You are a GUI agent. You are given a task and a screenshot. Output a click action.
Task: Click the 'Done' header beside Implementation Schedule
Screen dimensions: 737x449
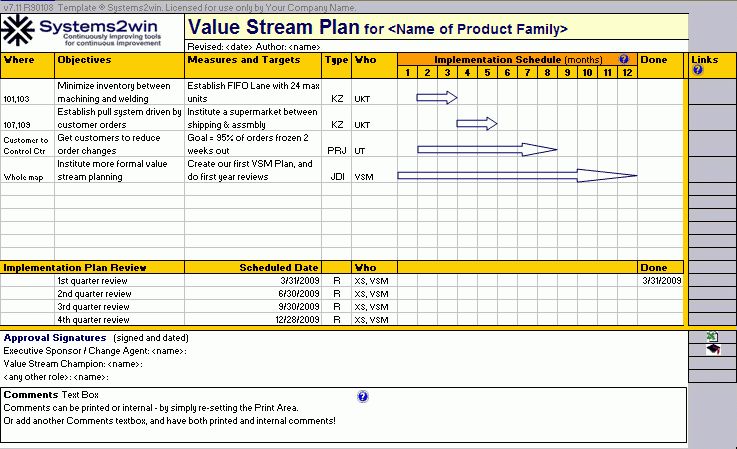click(x=660, y=65)
